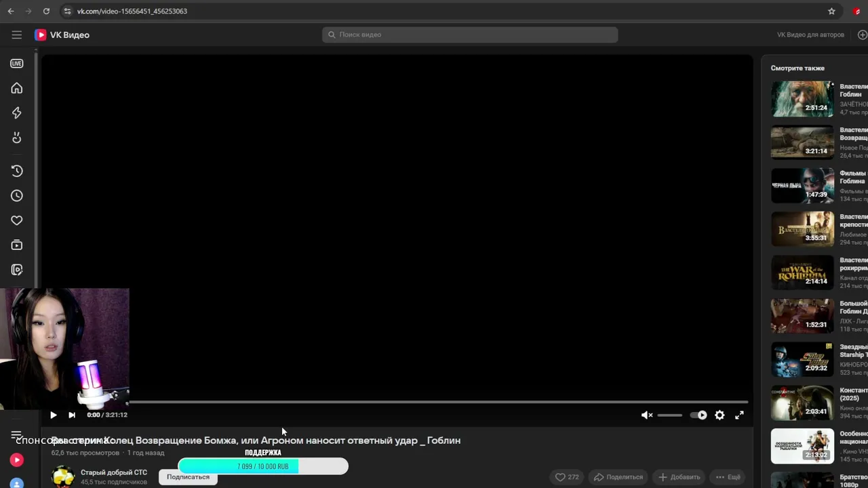The image size is (868, 488).
Task: Adjust the volume slider
Action: [669, 415]
